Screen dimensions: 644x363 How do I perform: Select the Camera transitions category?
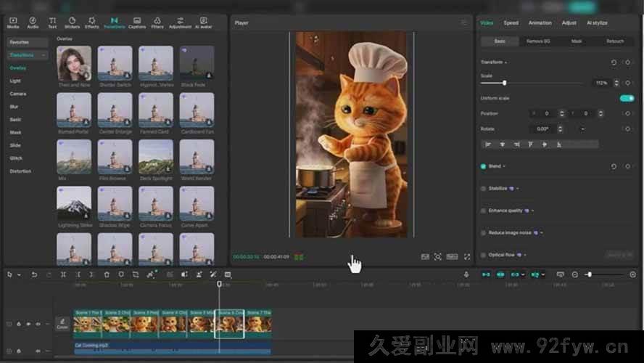point(18,94)
